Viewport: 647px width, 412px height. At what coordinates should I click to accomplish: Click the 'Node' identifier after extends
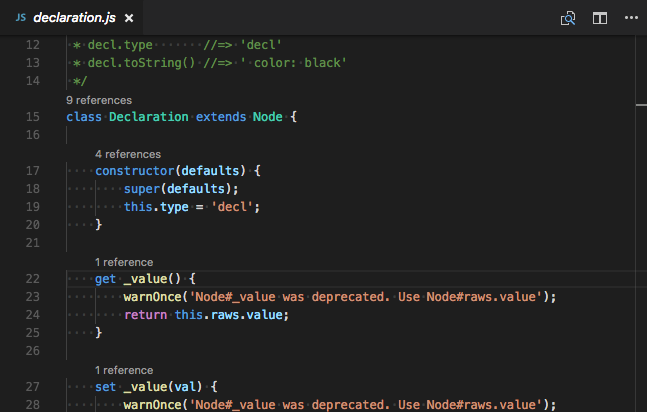tap(267, 117)
